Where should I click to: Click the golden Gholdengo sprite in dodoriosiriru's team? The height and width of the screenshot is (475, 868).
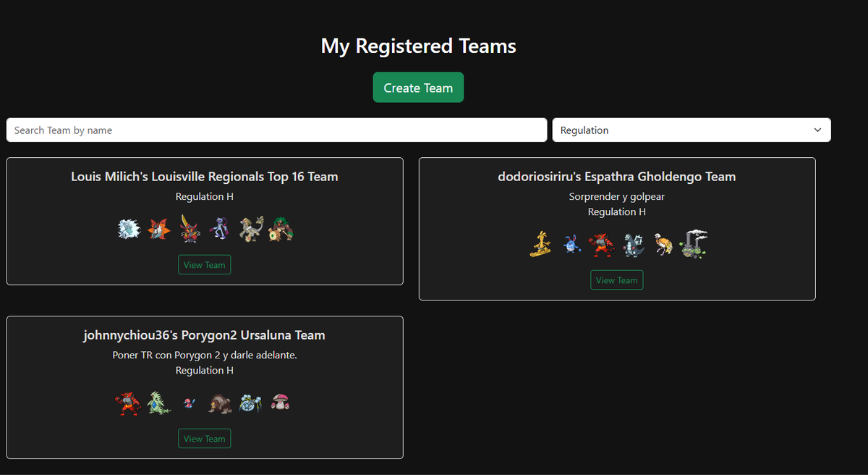pos(540,245)
